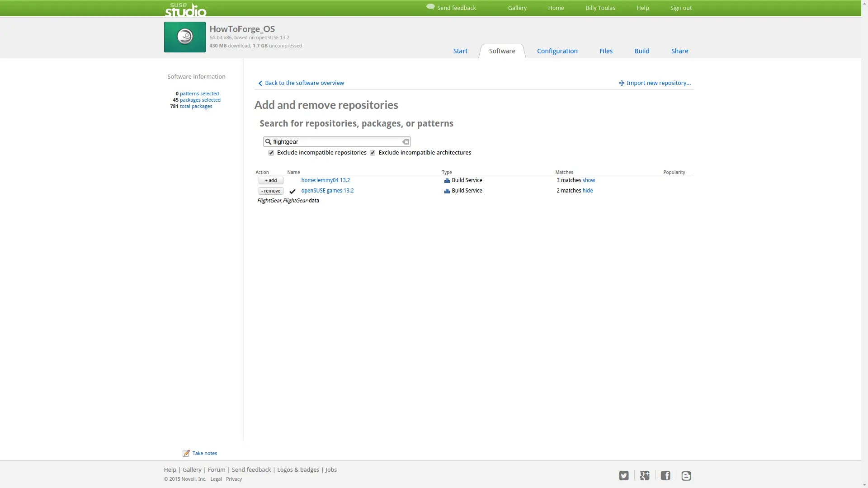Open the Build tab
This screenshot has width=868, height=488.
coord(642,51)
